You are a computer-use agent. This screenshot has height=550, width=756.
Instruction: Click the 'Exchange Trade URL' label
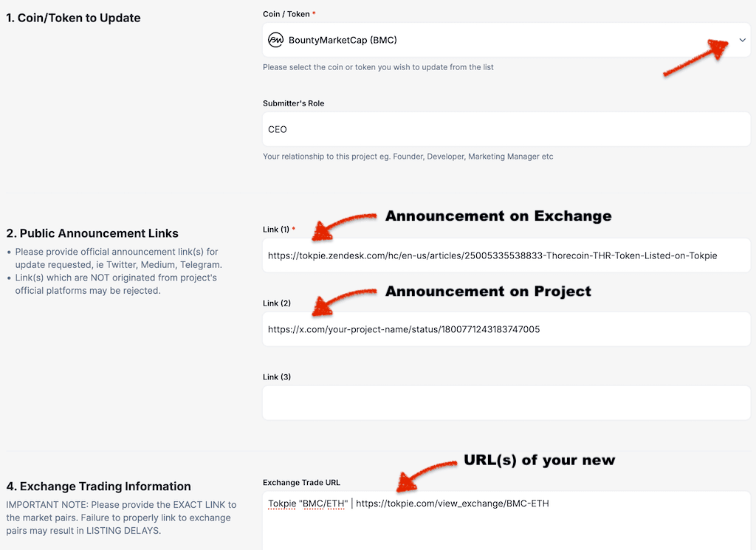(x=301, y=483)
